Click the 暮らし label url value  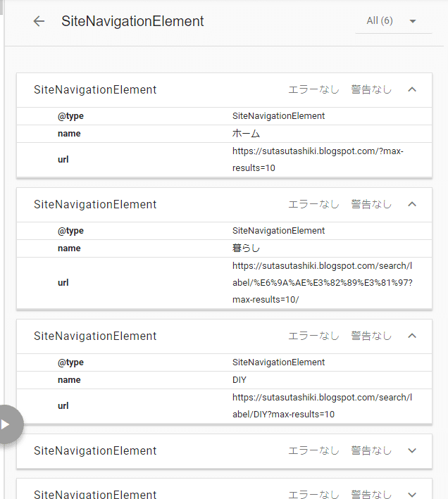(322, 283)
